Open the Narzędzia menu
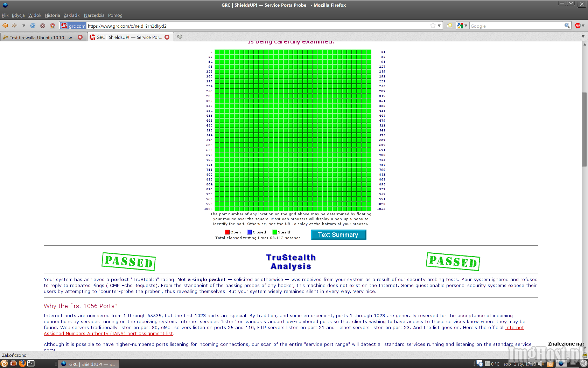Screen dimensions: 588x368 [x=94, y=15]
